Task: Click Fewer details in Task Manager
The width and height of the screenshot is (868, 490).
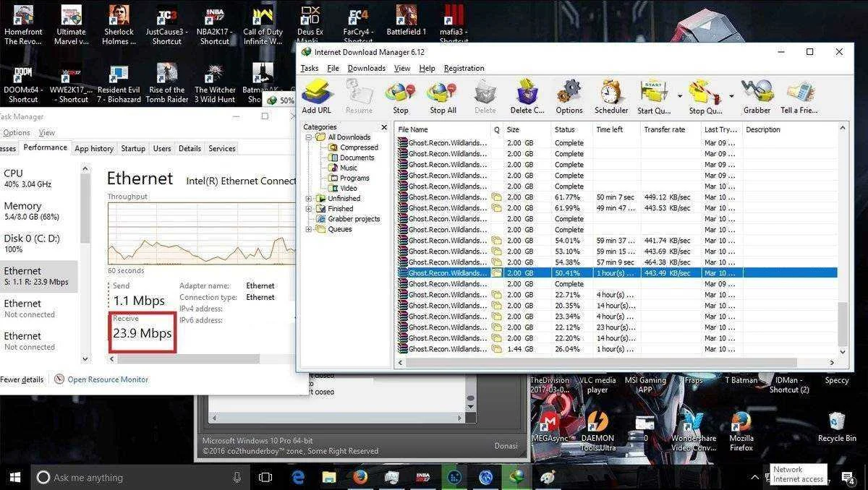Action: (22, 379)
